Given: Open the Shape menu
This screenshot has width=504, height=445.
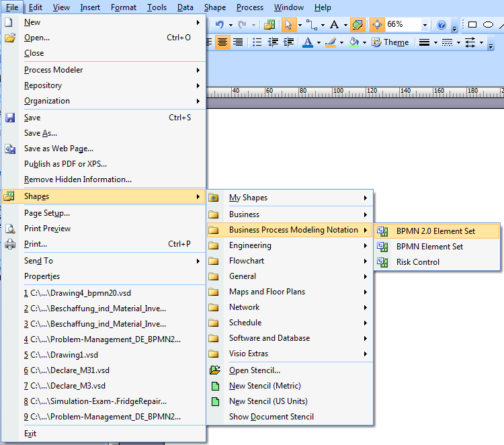Looking at the screenshot, I should 215,7.
